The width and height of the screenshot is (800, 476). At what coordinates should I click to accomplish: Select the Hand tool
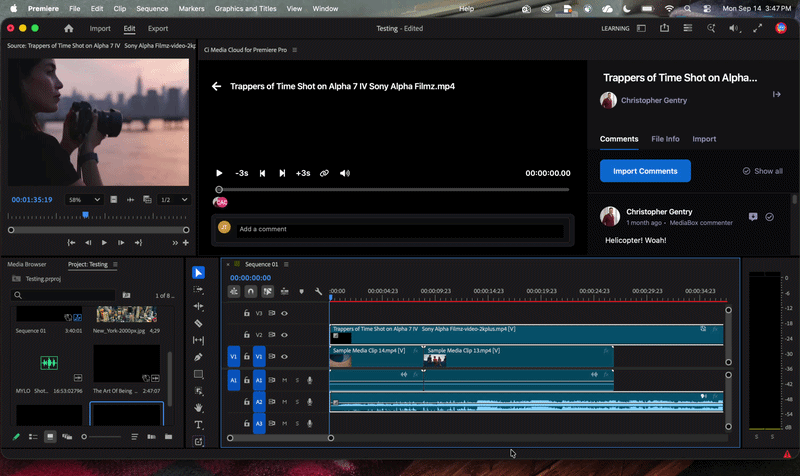click(x=198, y=408)
